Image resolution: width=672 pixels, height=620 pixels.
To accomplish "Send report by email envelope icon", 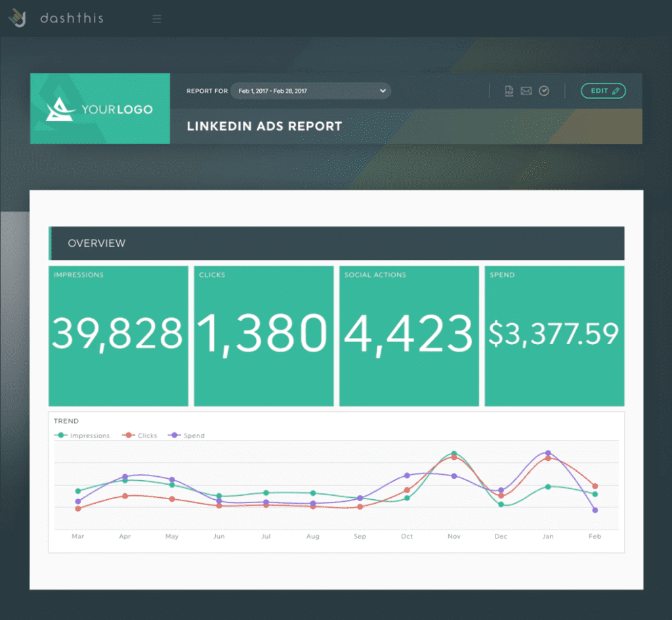I will click(x=526, y=91).
